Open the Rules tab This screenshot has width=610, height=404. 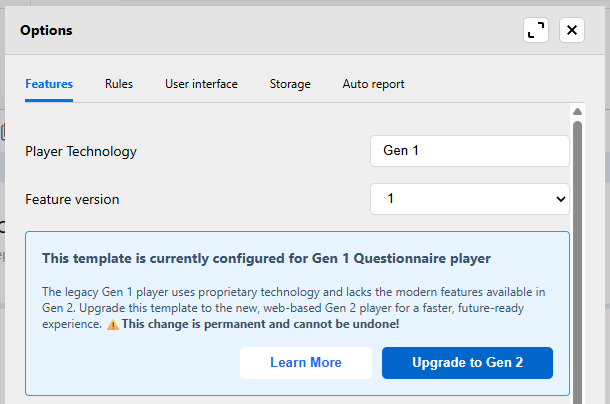(119, 84)
